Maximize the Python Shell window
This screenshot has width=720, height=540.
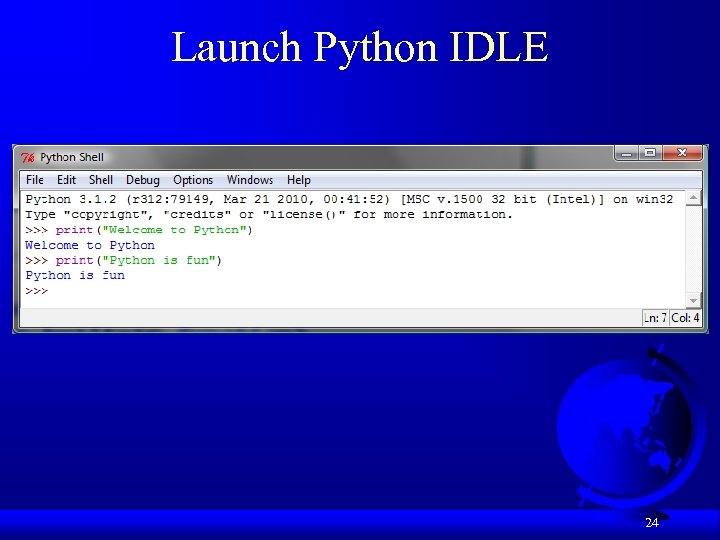point(650,153)
